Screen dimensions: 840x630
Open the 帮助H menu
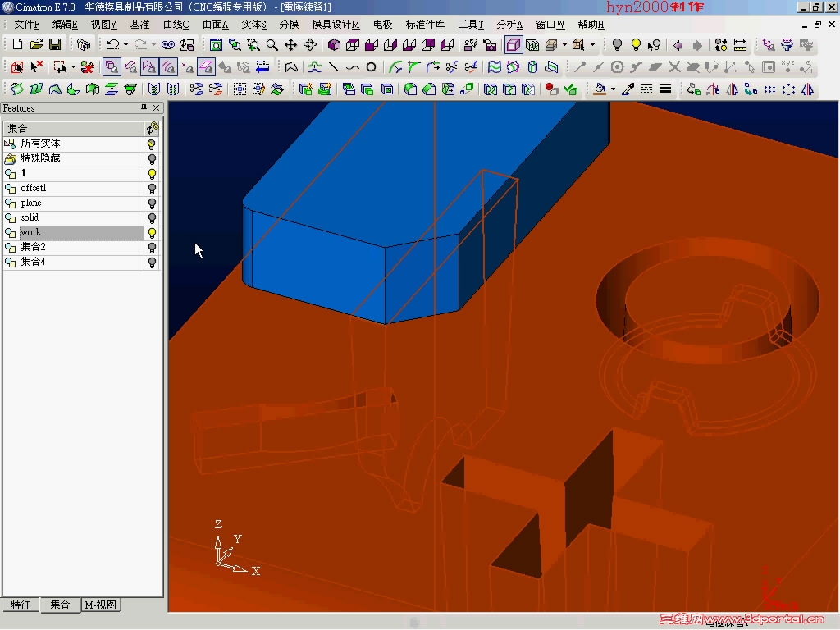point(591,25)
